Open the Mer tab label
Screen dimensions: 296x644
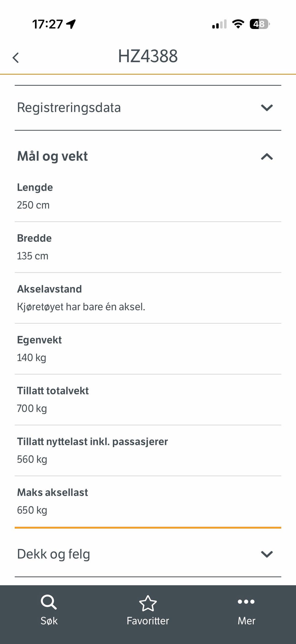[x=246, y=621]
